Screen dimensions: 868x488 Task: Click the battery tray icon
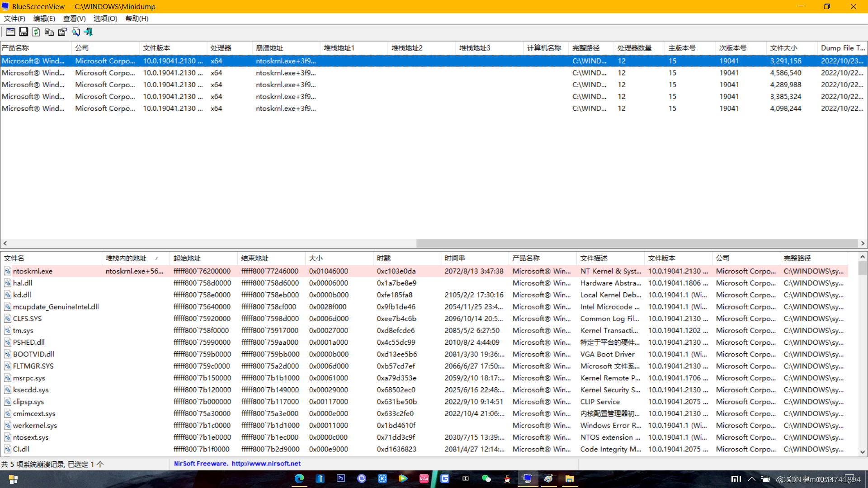(765, 479)
